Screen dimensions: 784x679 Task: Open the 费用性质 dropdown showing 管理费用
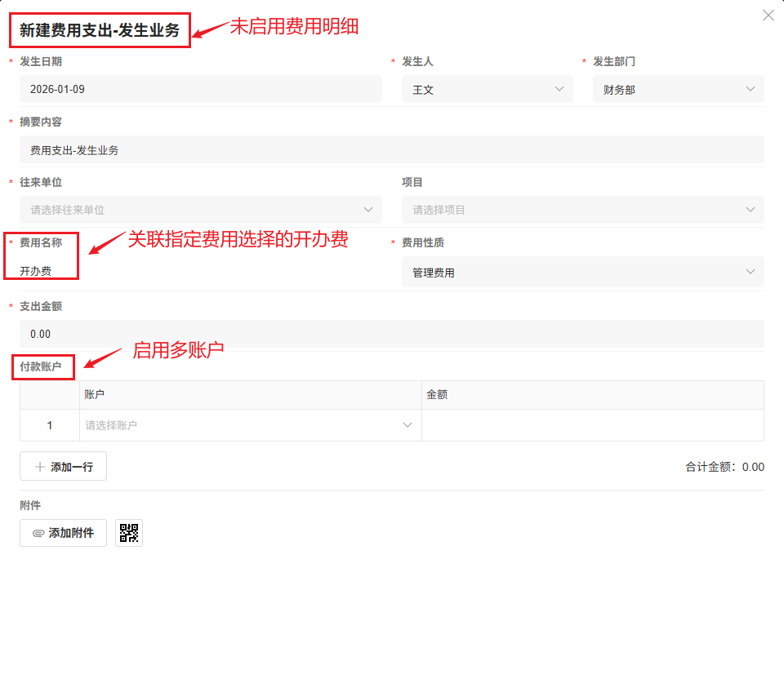pos(584,272)
